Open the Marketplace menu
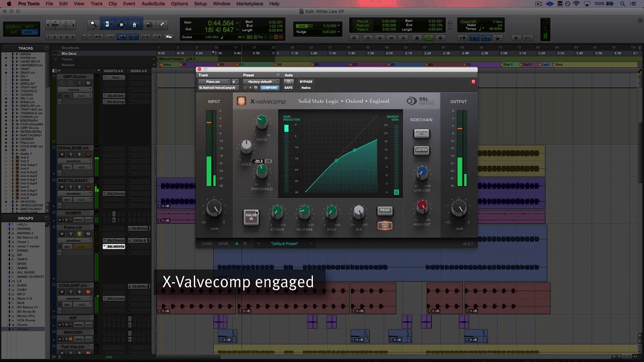The width and height of the screenshot is (644, 362). tap(250, 4)
